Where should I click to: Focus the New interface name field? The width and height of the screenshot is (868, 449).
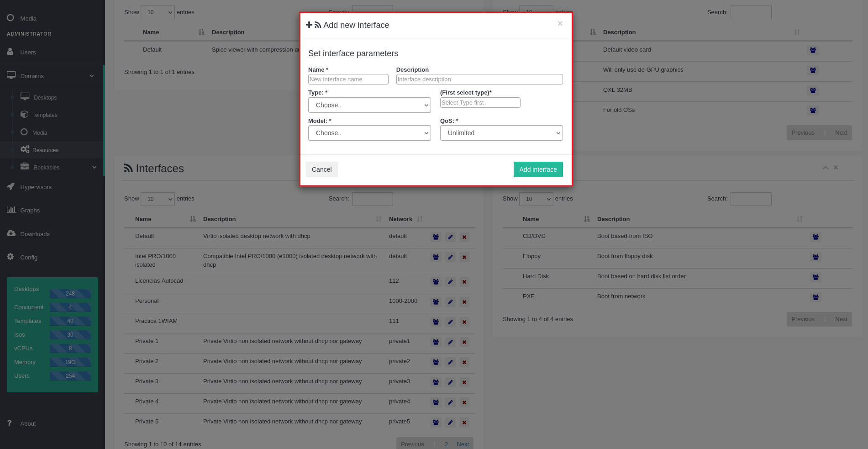coord(348,79)
